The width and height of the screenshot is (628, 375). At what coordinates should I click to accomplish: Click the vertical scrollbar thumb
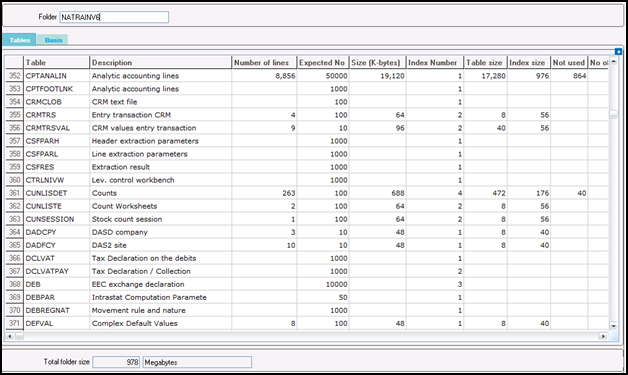pos(613,115)
